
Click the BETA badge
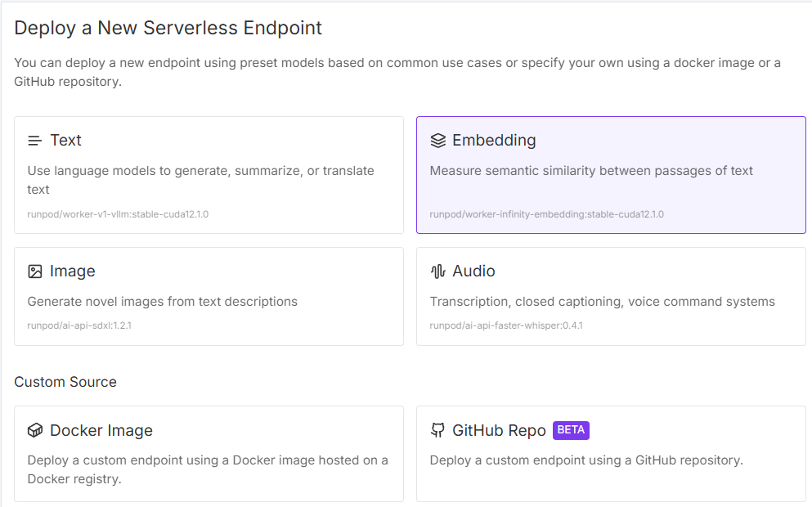coord(571,430)
